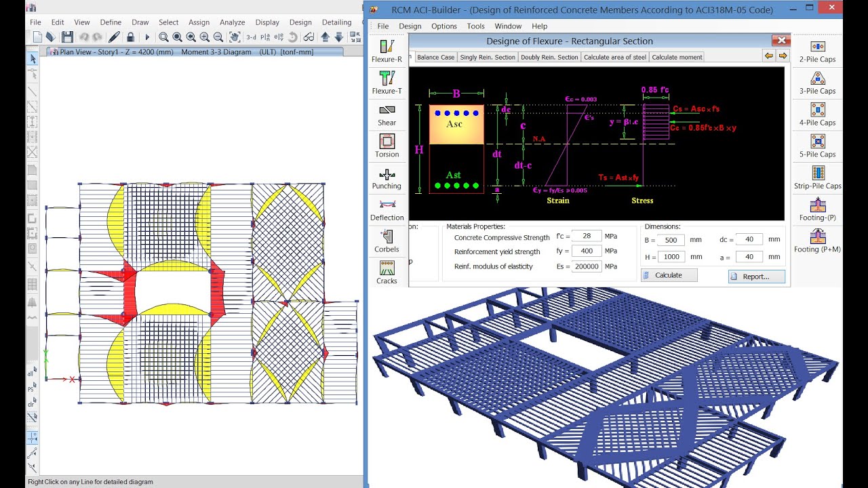This screenshot has height=488, width=868.
Task: Click the Lock/Unlock model padlock icon
Action: coord(130,37)
